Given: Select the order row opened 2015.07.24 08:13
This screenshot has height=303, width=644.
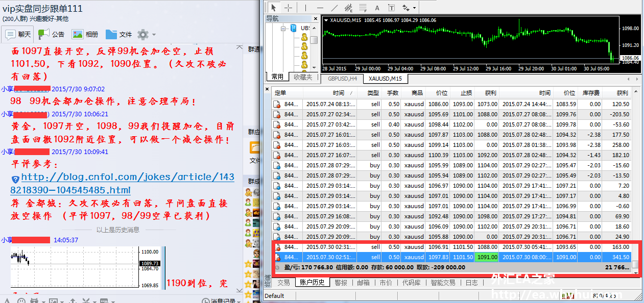Looking at the screenshot, I should pos(451,104).
